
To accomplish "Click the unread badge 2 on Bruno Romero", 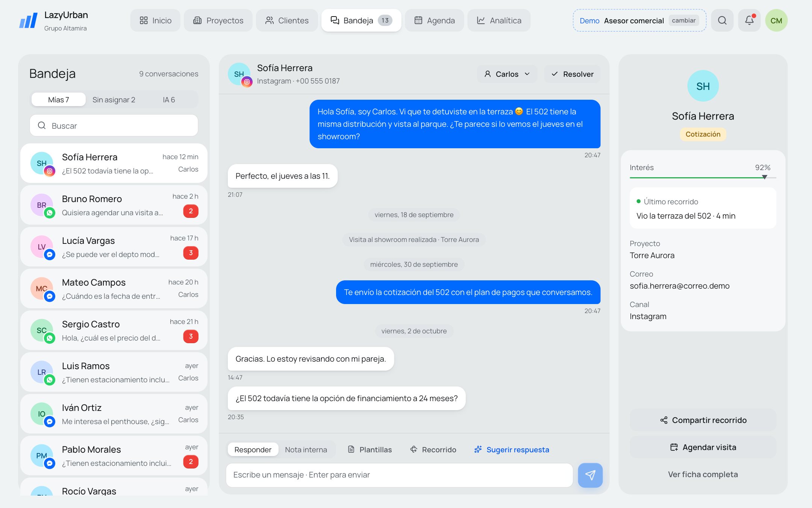I will (x=191, y=211).
